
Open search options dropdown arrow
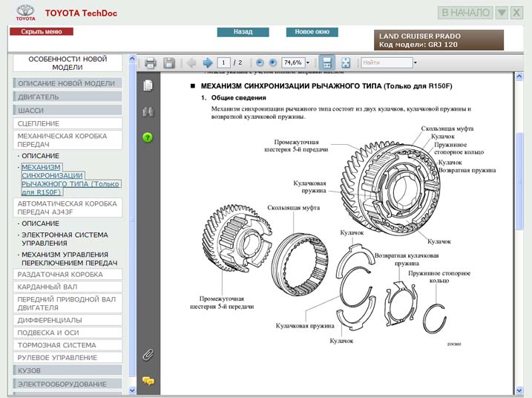point(415,63)
